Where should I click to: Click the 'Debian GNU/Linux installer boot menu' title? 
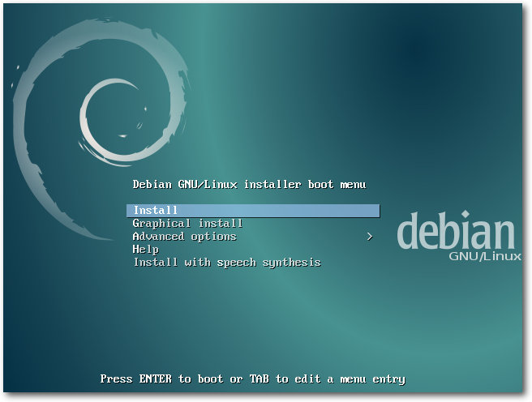point(250,185)
